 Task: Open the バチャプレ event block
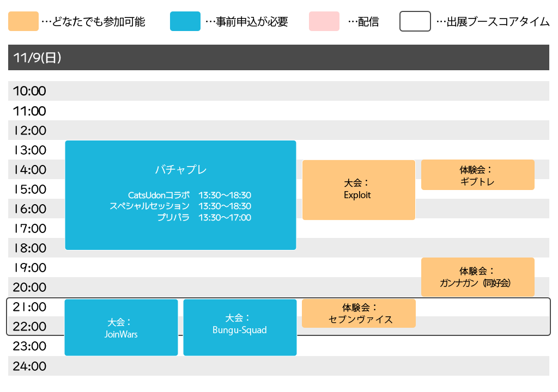(x=180, y=169)
